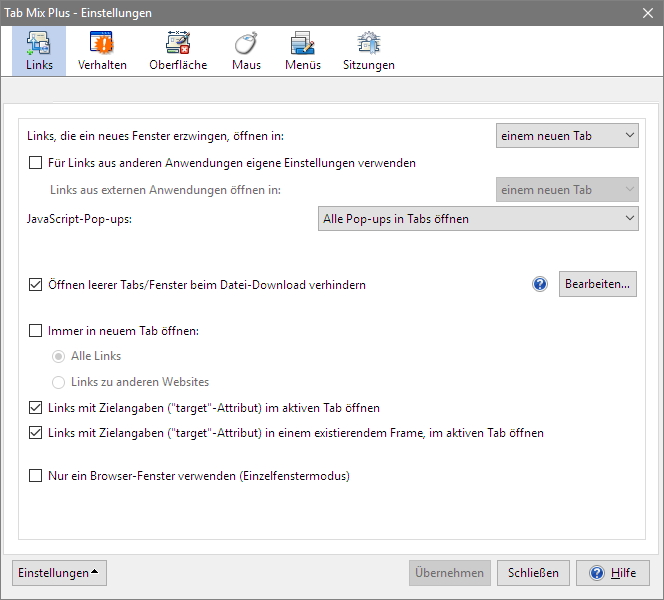Viewport: 664px width, 600px height.
Task: Open the Oberfläche settings pane icon
Action: [x=178, y=51]
